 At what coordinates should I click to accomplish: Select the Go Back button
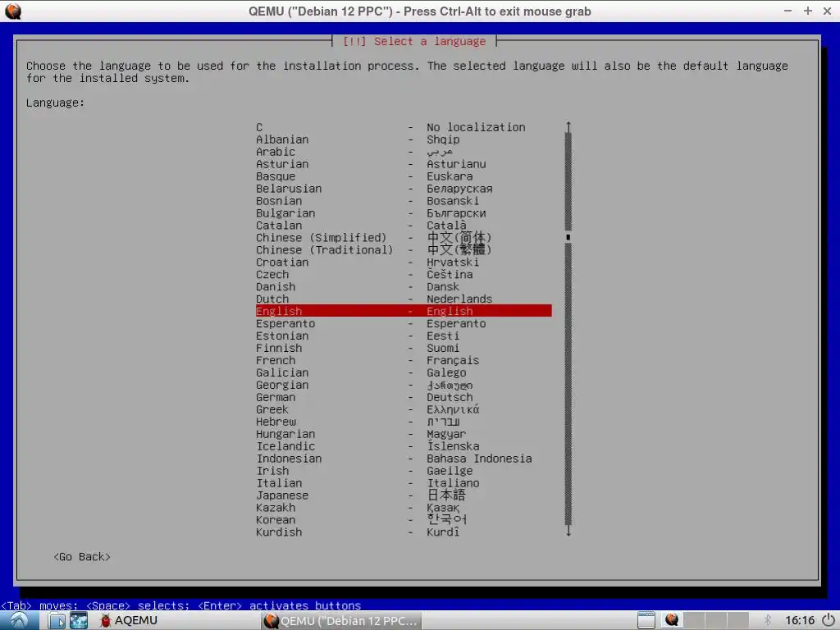(x=82, y=557)
